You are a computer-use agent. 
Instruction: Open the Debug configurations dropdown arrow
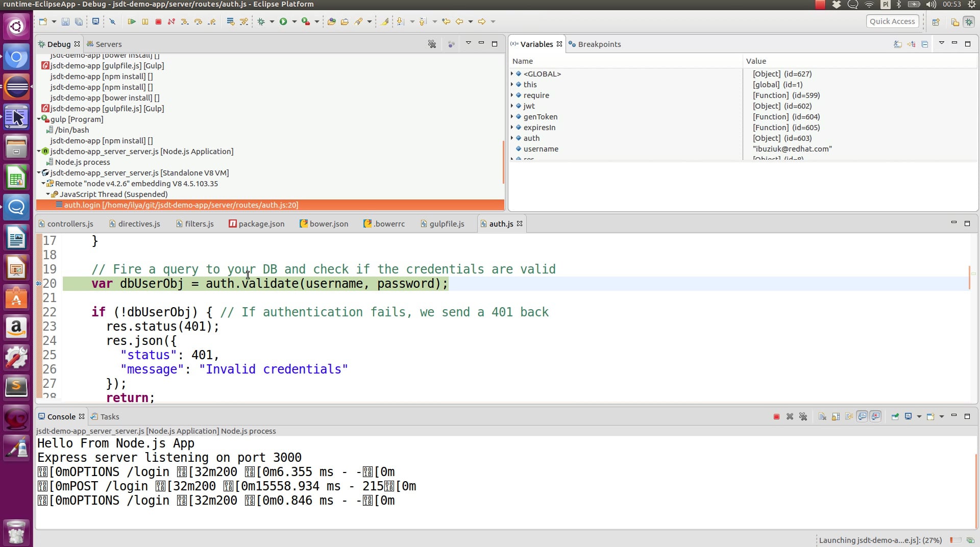(x=272, y=21)
